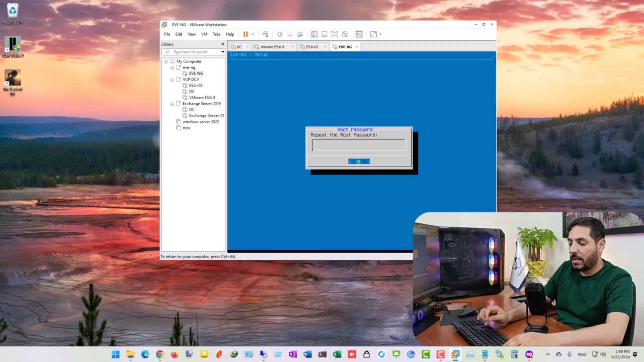Select The Last of Us desktop shortcut
Screen dimensions: 644x362
pos(13,83)
